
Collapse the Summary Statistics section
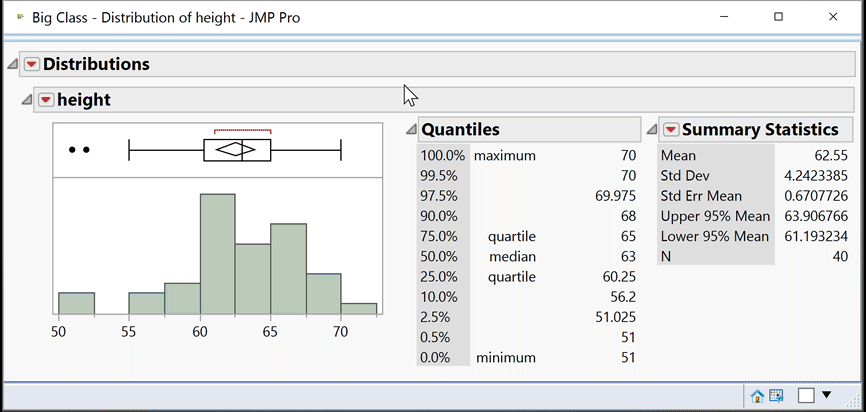pyautogui.click(x=652, y=130)
